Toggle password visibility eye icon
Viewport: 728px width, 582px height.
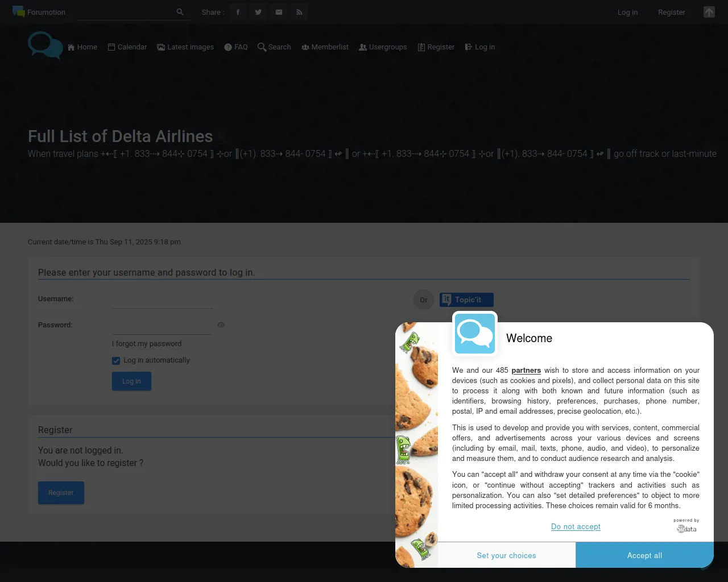point(221,325)
